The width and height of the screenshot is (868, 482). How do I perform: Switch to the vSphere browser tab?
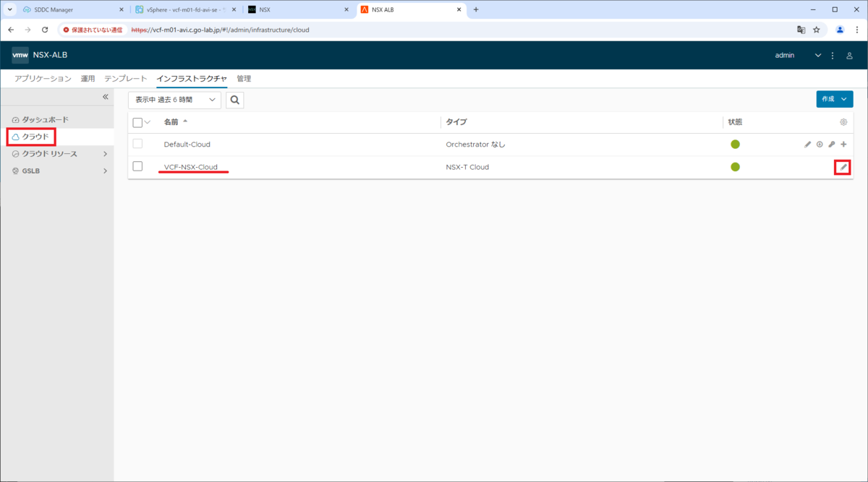[x=185, y=9]
